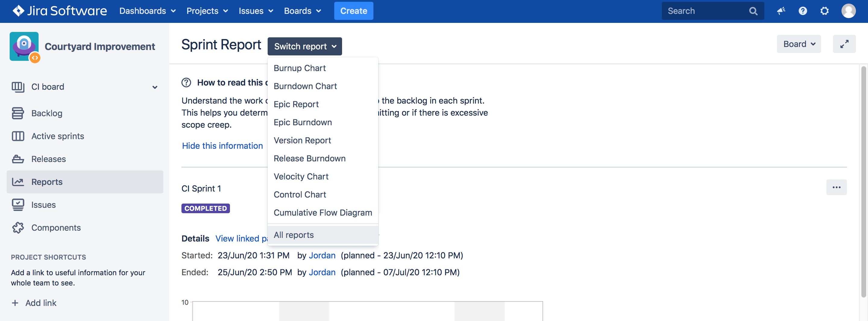868x321 pixels.
Task: Expand the CI board chevron
Action: (155, 87)
